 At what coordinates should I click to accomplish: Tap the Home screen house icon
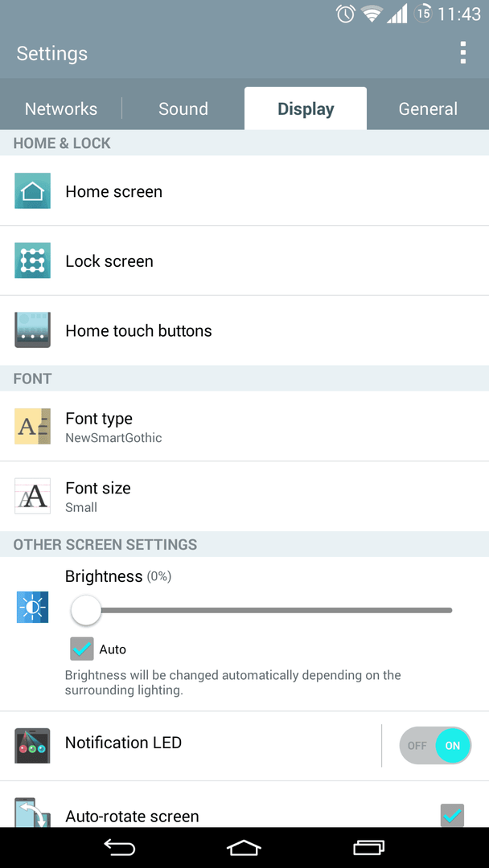pyautogui.click(x=33, y=191)
